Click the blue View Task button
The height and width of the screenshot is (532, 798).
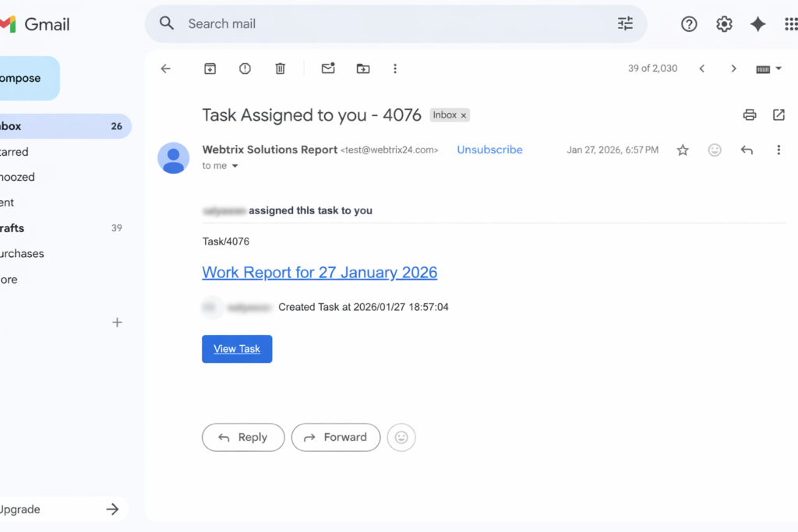237,349
